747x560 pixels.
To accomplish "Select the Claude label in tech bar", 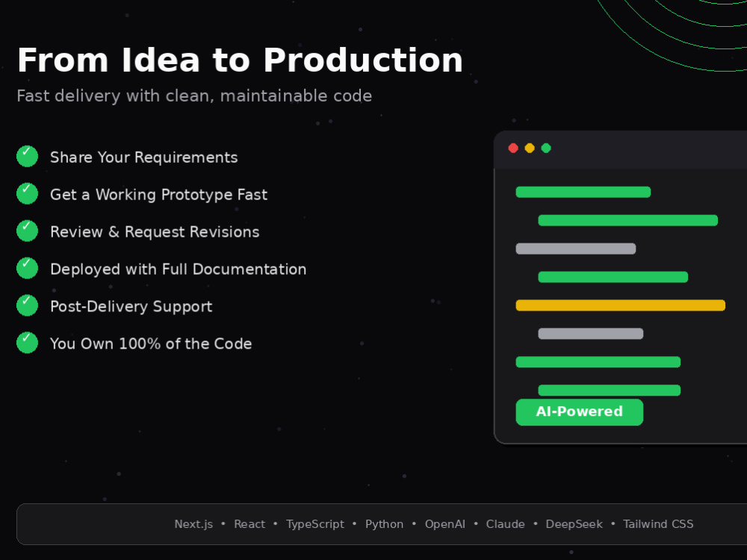I will pyautogui.click(x=505, y=524).
